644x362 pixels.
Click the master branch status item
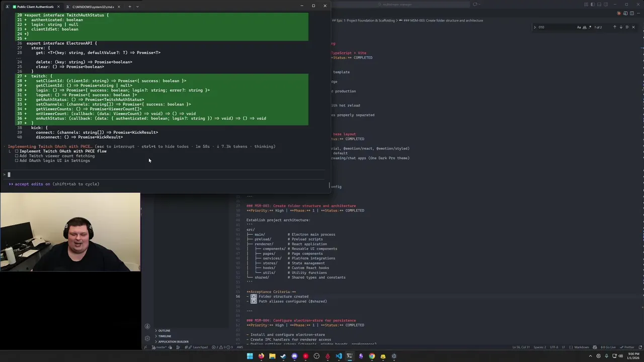(x=159, y=347)
